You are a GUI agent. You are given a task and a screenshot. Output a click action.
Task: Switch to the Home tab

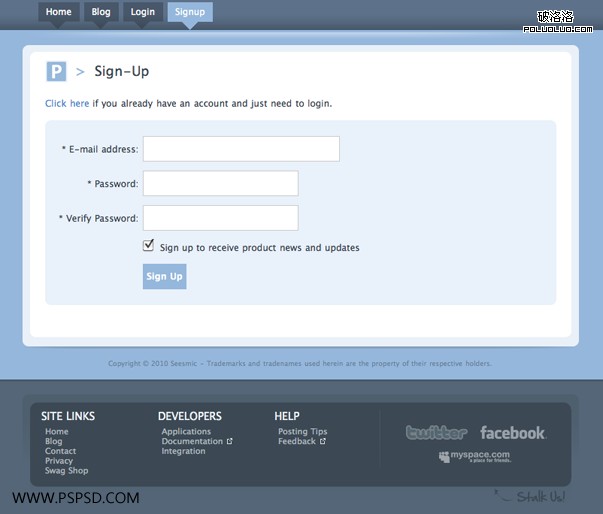pos(59,13)
